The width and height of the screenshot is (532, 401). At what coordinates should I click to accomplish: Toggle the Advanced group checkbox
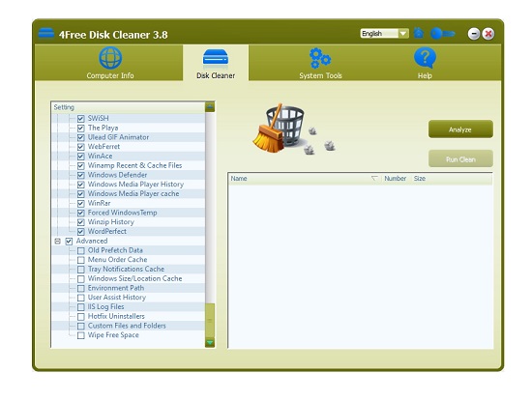coord(69,241)
